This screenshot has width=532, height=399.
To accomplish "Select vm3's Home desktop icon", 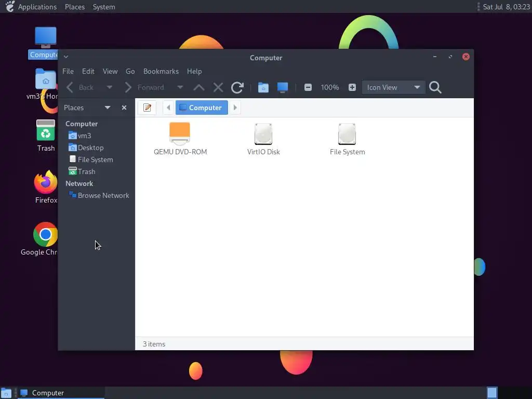I will coord(43,85).
